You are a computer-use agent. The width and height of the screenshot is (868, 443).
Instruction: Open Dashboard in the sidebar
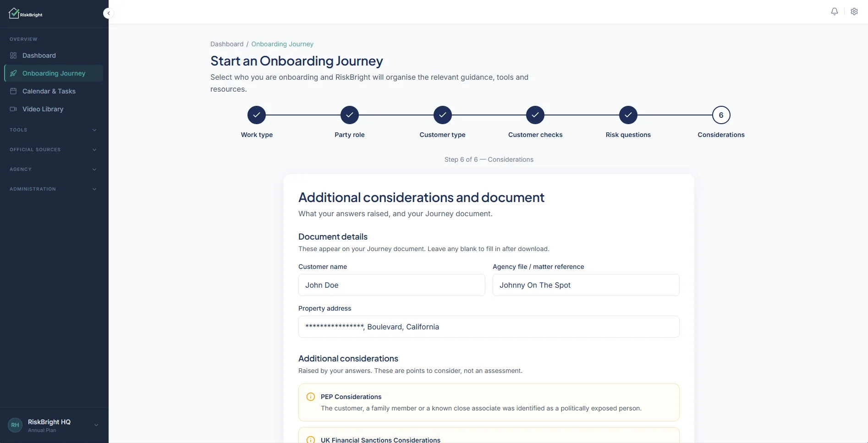point(54,55)
